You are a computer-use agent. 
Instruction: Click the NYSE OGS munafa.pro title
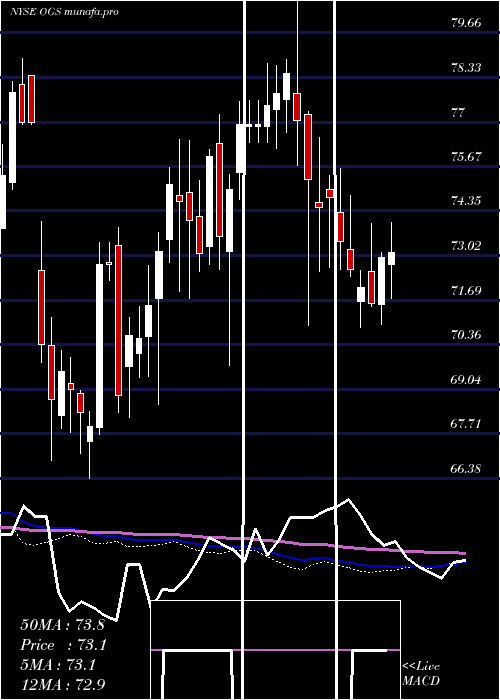coord(64,12)
